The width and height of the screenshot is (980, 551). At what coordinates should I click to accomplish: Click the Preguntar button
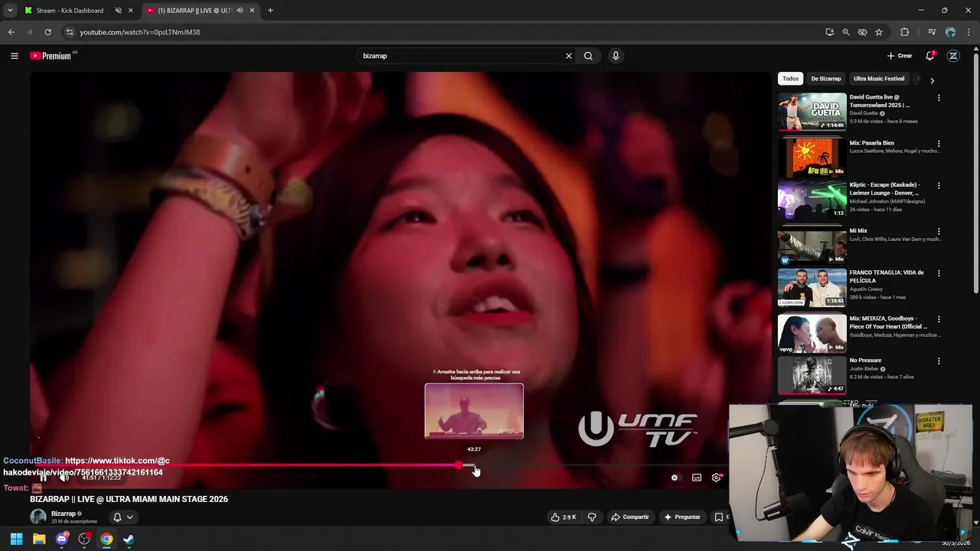pos(682,517)
